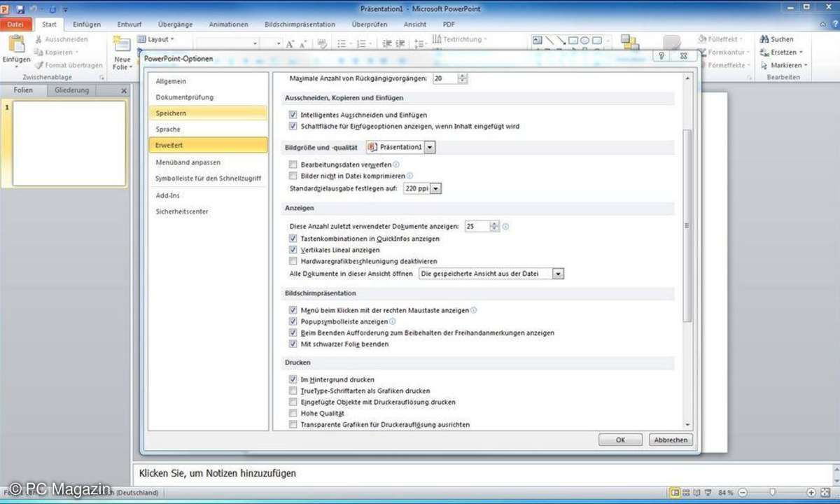Click the Suchen binoculars command

(x=777, y=39)
